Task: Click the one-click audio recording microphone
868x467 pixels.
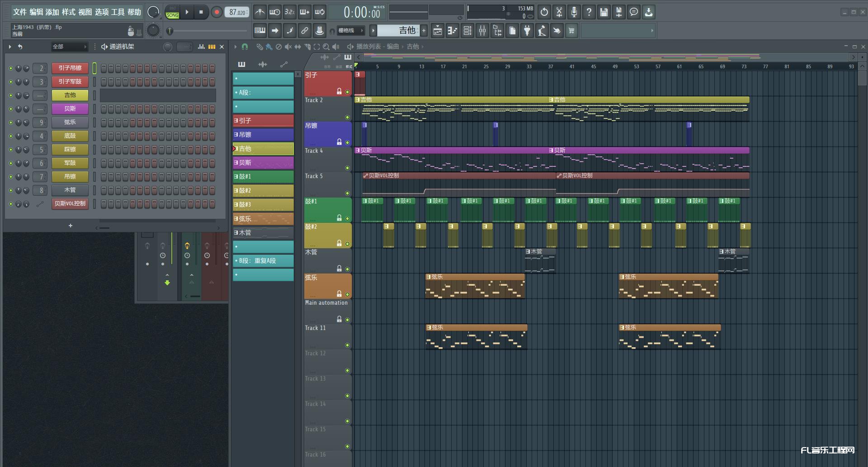Action: pos(574,12)
